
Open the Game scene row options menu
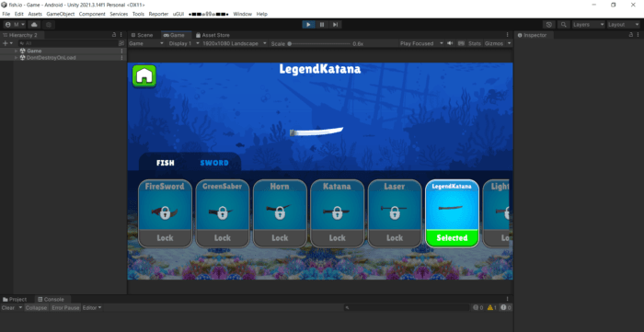click(121, 51)
